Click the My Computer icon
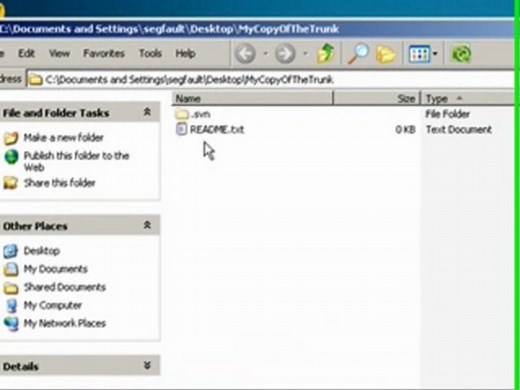 pos(11,306)
